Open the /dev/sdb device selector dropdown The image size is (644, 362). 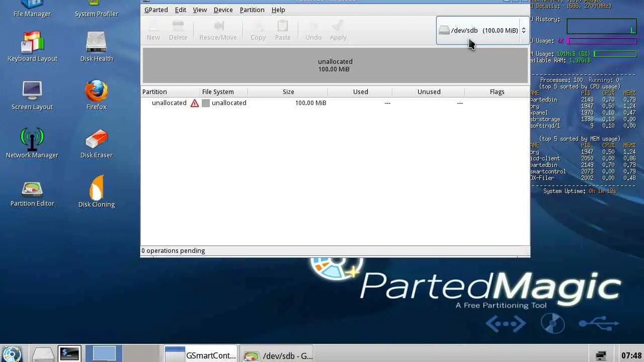point(482,30)
